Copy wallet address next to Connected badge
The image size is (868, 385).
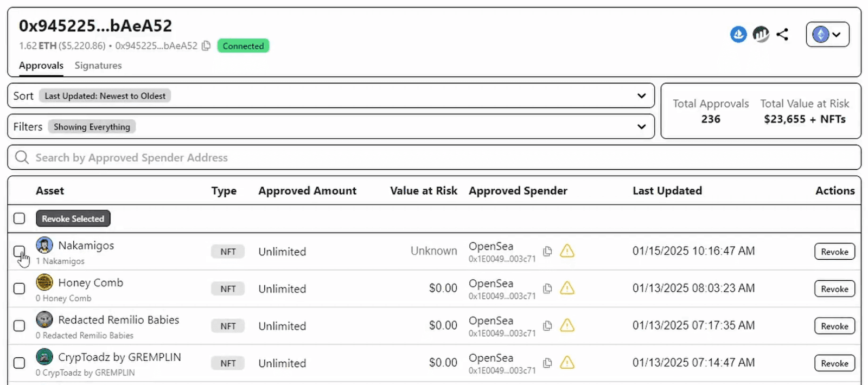point(206,46)
